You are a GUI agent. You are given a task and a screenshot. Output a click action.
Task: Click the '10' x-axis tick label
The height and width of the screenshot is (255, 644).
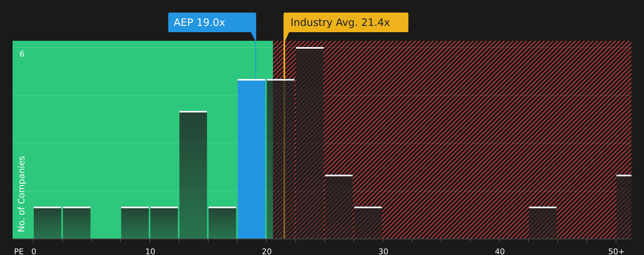150,251
